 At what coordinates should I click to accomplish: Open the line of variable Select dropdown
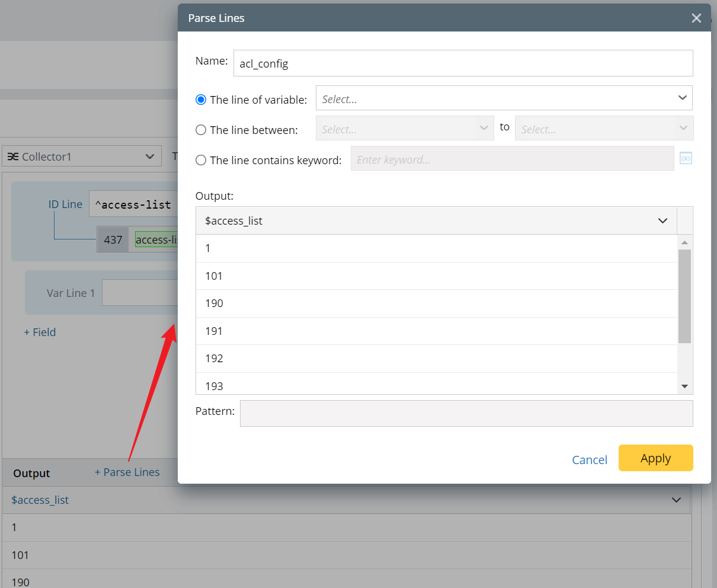pyautogui.click(x=504, y=98)
